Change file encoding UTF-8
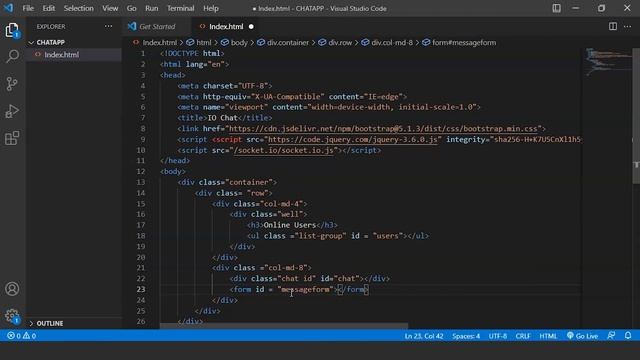 tap(498, 336)
